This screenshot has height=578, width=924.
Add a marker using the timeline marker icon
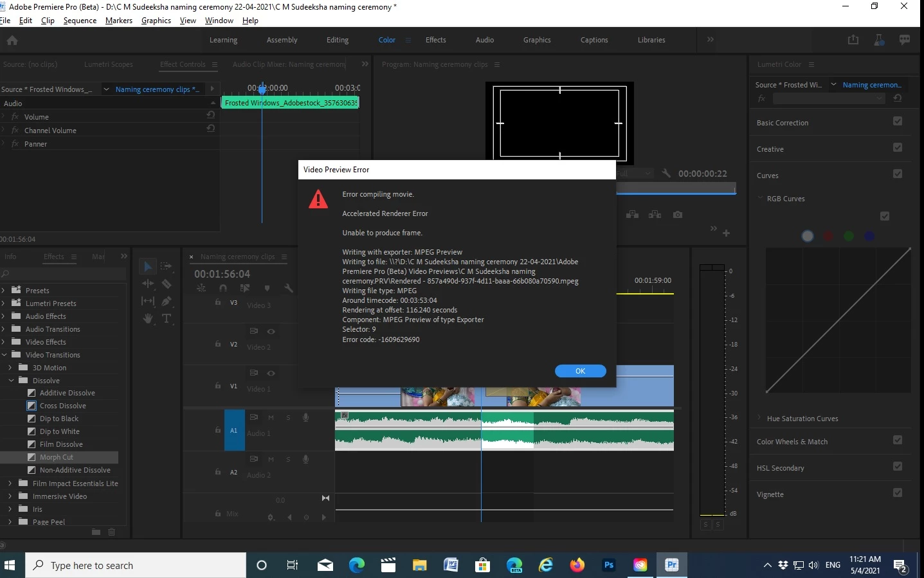click(267, 289)
